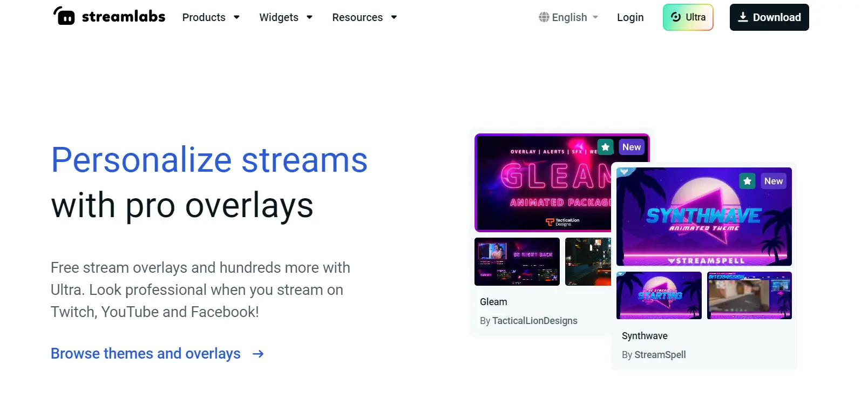Click the Download button
The width and height of the screenshot is (868, 411).
[x=769, y=17]
